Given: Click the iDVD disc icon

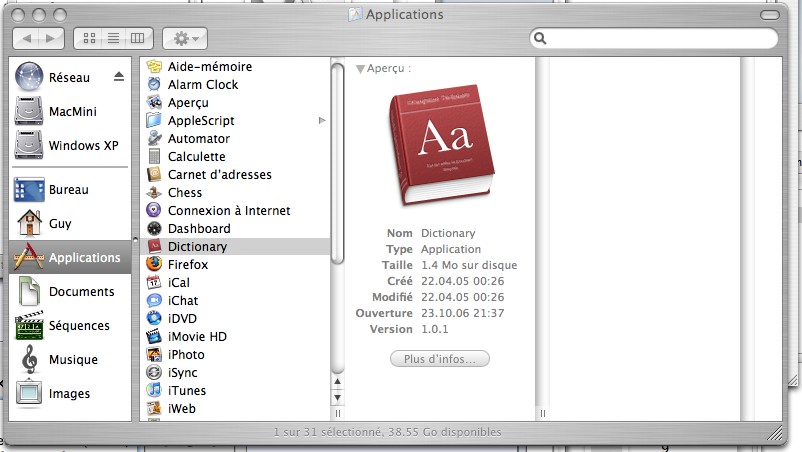Looking at the screenshot, I should (x=154, y=319).
